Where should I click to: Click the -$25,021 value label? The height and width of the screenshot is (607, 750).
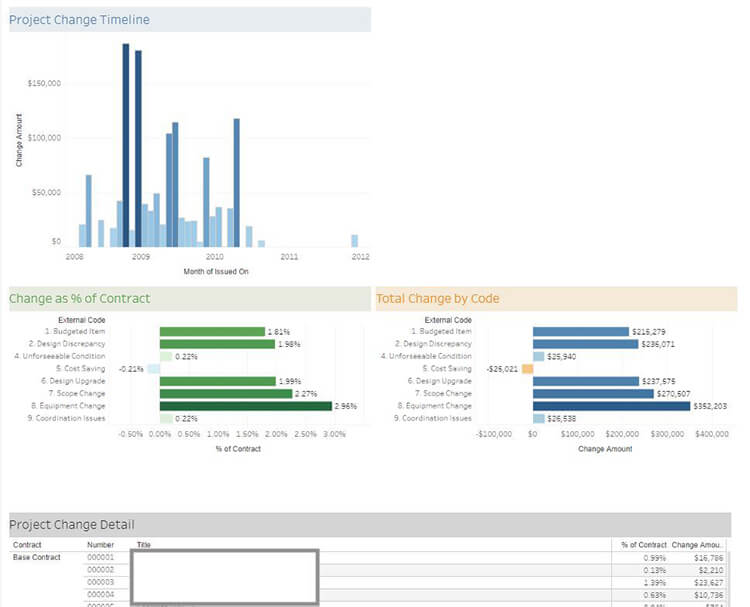click(x=502, y=369)
